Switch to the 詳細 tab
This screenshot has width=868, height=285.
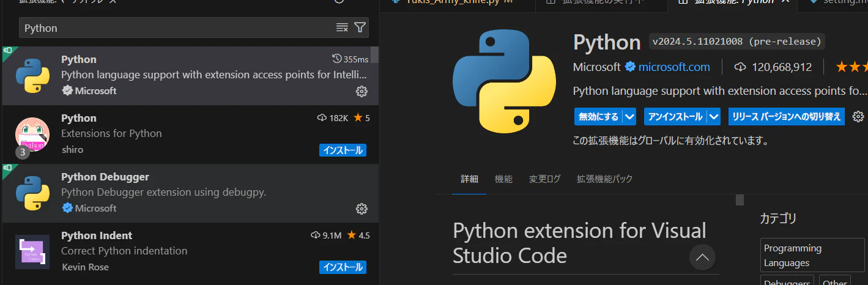pyautogui.click(x=470, y=179)
